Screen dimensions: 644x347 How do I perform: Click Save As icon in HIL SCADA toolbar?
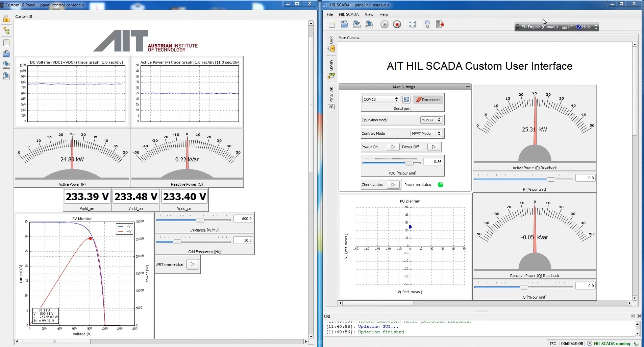(x=369, y=24)
